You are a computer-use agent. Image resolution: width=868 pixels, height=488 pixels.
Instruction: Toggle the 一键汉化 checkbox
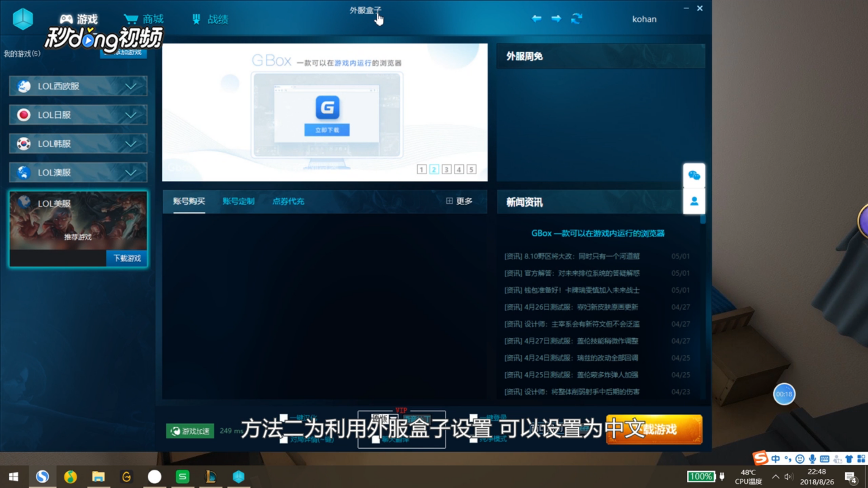coord(284,418)
